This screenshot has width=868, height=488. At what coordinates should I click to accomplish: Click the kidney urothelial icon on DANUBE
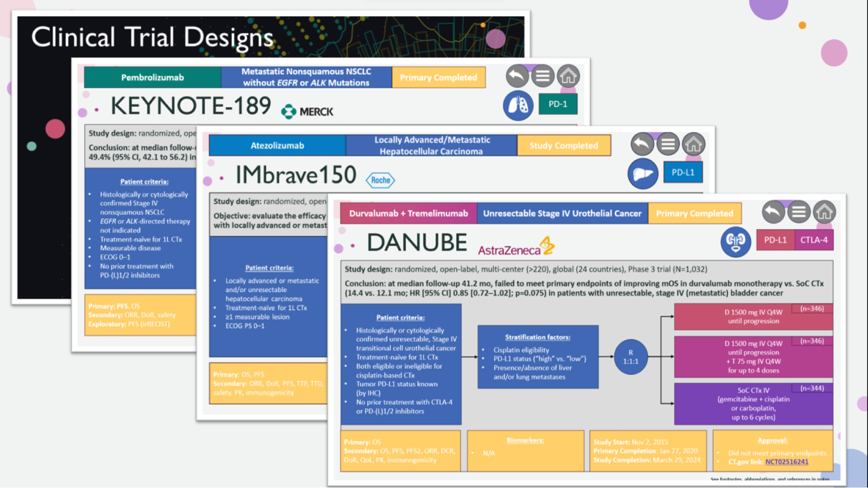coord(736,241)
